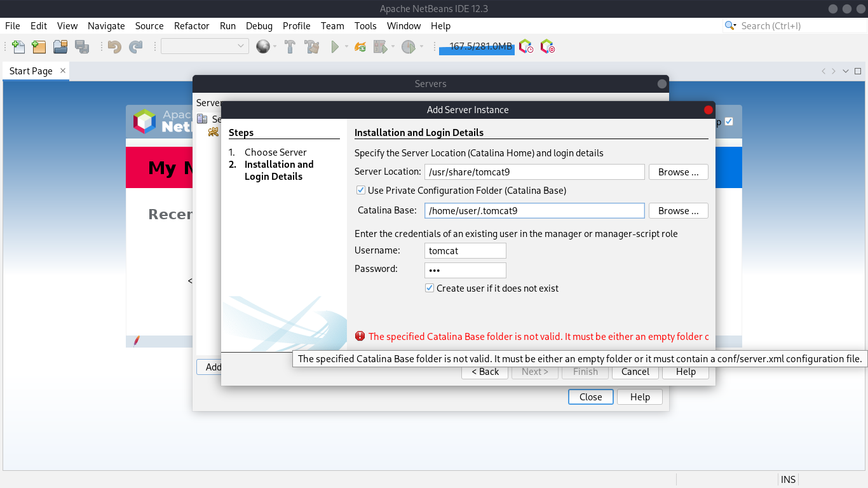Click the Username text field
The width and height of the screenshot is (868, 488).
point(465,250)
